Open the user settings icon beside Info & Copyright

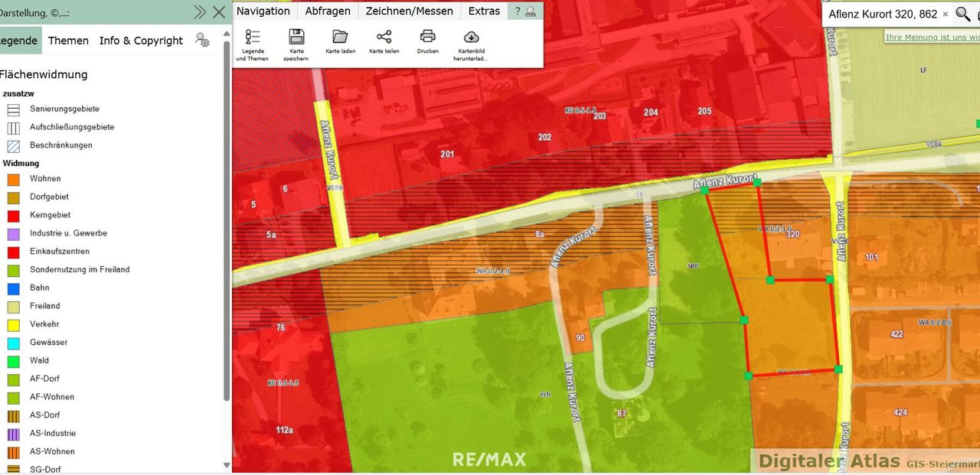(202, 41)
